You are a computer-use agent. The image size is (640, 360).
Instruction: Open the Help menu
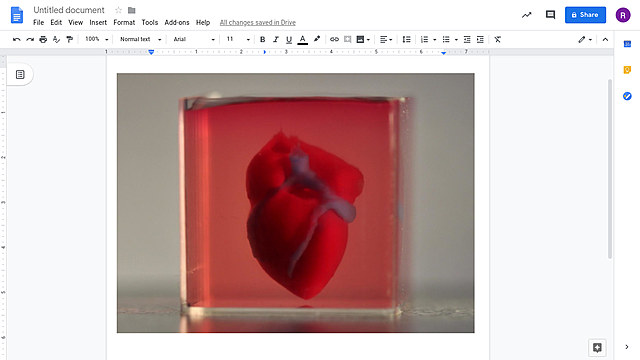[203, 22]
